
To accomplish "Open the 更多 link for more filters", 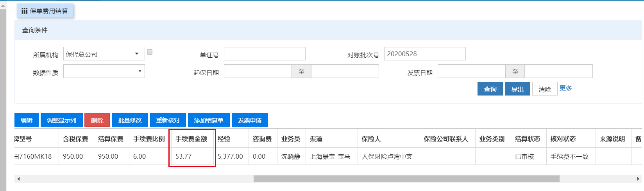I will coord(565,88).
